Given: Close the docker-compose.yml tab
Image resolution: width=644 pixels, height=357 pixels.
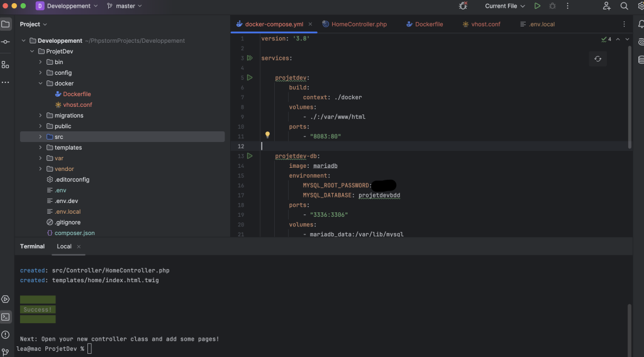Looking at the screenshot, I should click(311, 25).
